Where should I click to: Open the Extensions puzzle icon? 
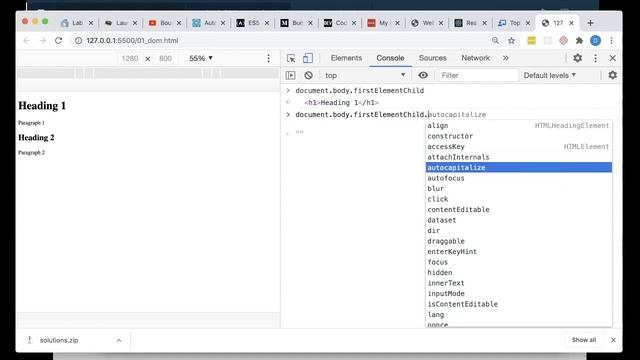click(x=579, y=40)
